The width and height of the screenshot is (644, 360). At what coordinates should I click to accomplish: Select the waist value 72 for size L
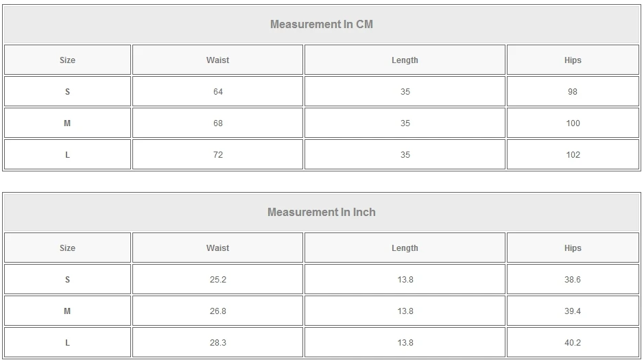pyautogui.click(x=218, y=155)
